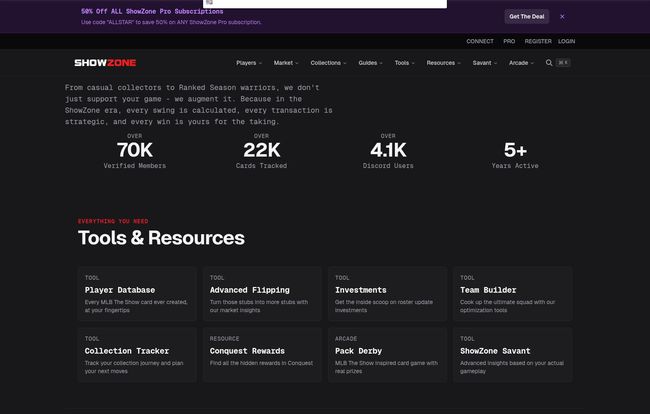This screenshot has height=414, width=650.
Task: Expand the Market dropdown menu
Action: click(286, 63)
